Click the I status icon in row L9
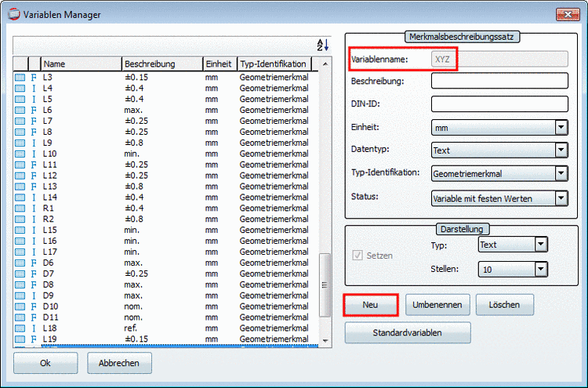This screenshot has width=588, height=388. click(34, 143)
